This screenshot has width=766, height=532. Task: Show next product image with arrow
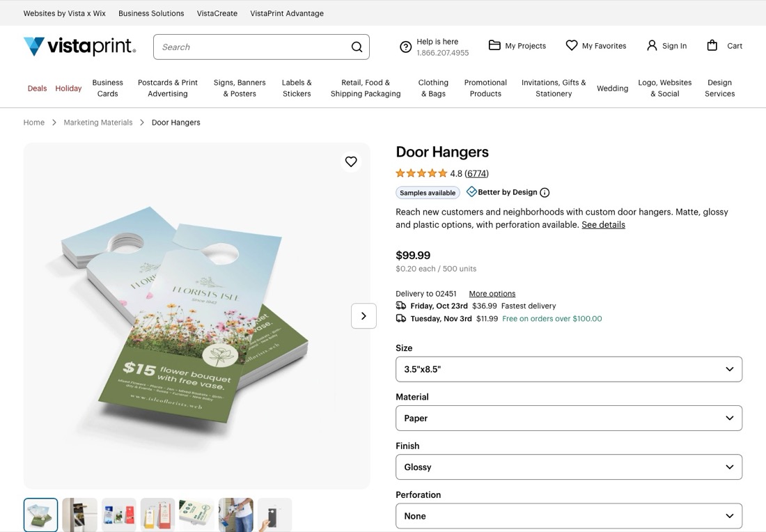[364, 315]
